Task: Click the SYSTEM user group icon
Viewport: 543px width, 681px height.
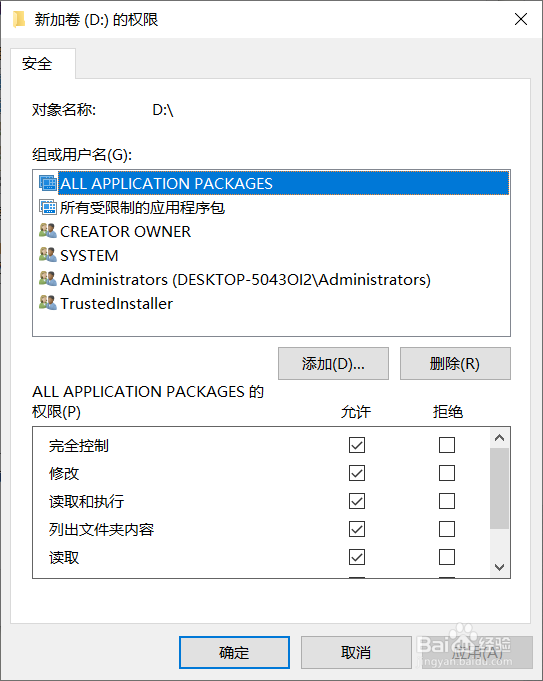Action: pyautogui.click(x=48, y=255)
